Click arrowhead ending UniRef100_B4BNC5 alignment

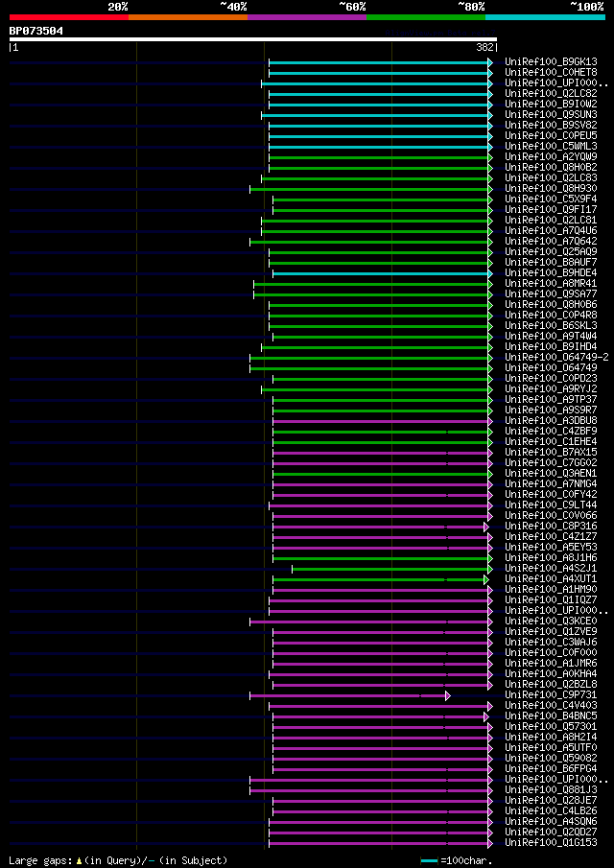point(486,716)
